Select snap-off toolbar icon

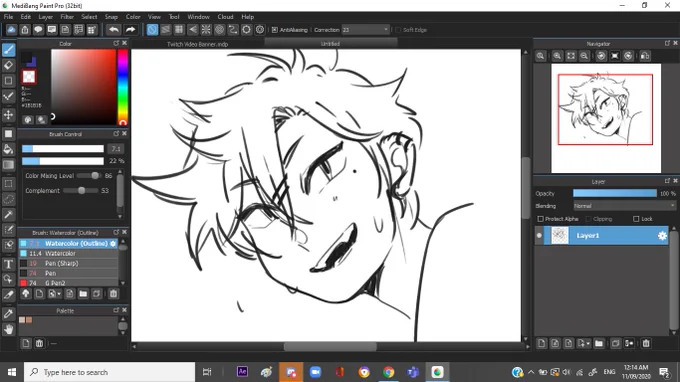(152, 30)
